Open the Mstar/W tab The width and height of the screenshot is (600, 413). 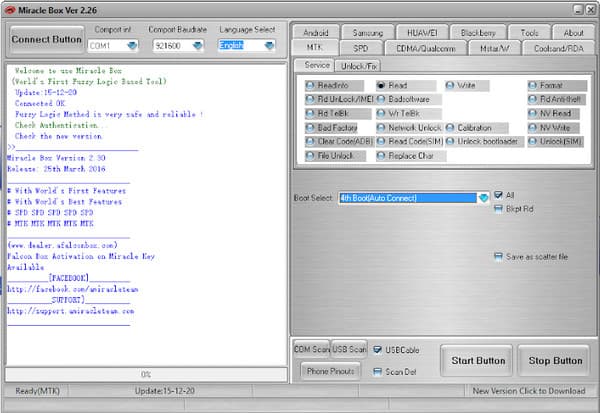pos(495,48)
